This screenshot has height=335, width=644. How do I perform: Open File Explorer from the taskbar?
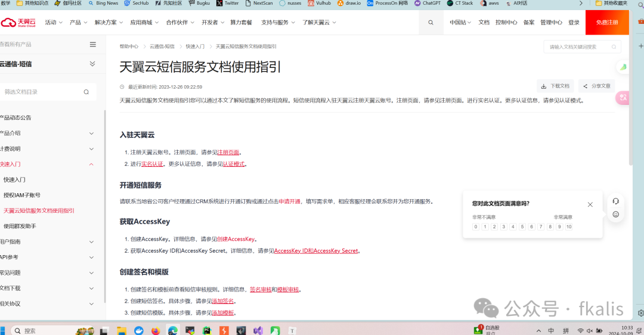[x=121, y=330]
